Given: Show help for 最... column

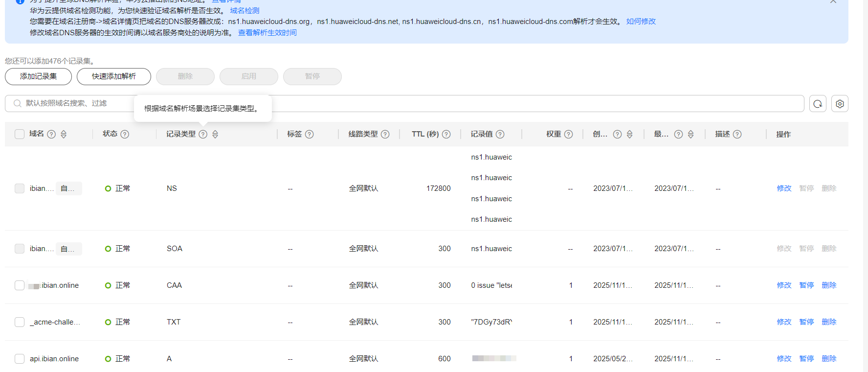Looking at the screenshot, I should pyautogui.click(x=678, y=134).
